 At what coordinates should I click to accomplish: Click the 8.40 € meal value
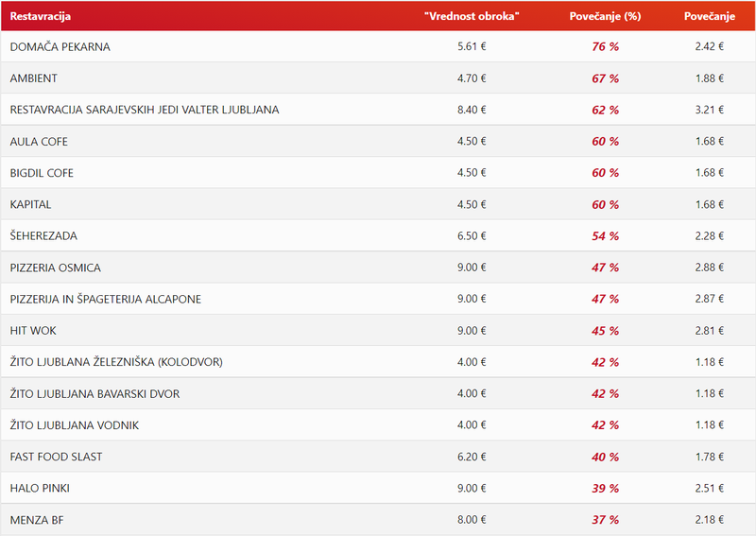point(472,110)
